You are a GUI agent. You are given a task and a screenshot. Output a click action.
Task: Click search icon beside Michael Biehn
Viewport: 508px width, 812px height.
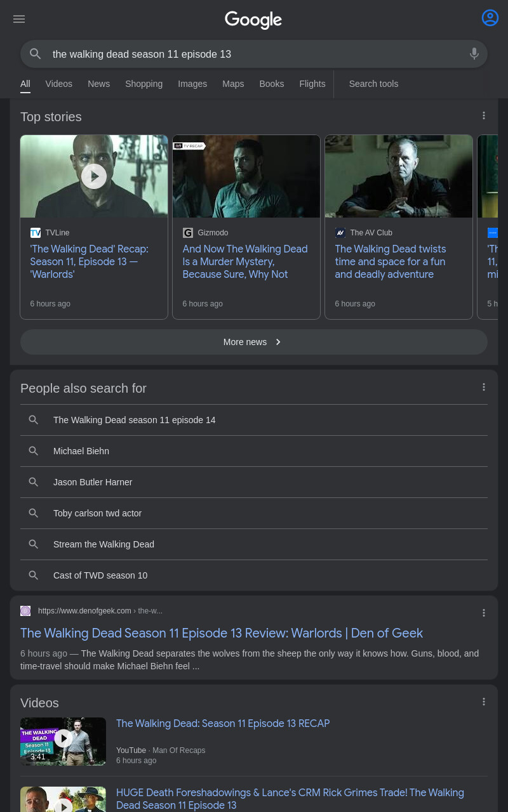click(x=34, y=451)
